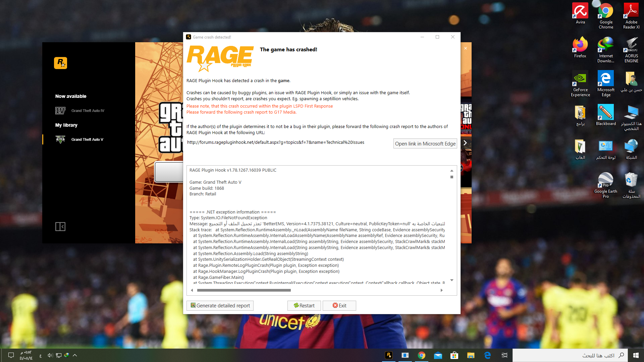
Task: Restart the crashed game
Action: [x=304, y=305]
